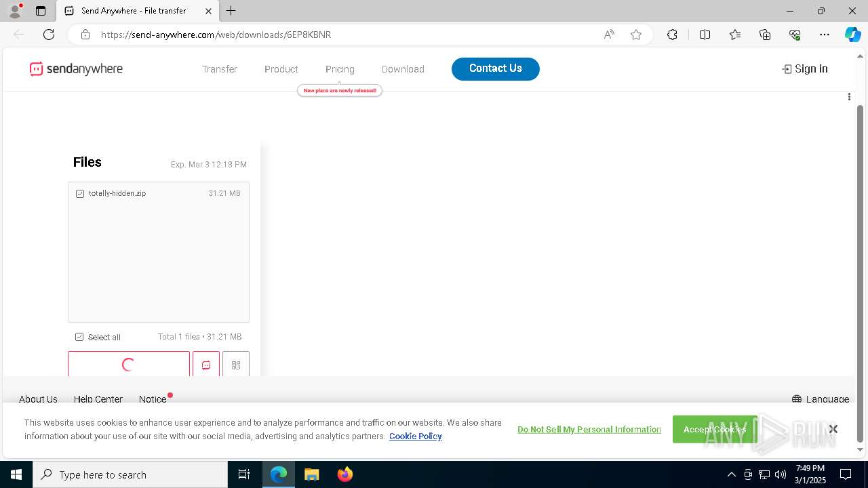
Task: Click the 31.21 MB file size text
Action: coord(224,194)
